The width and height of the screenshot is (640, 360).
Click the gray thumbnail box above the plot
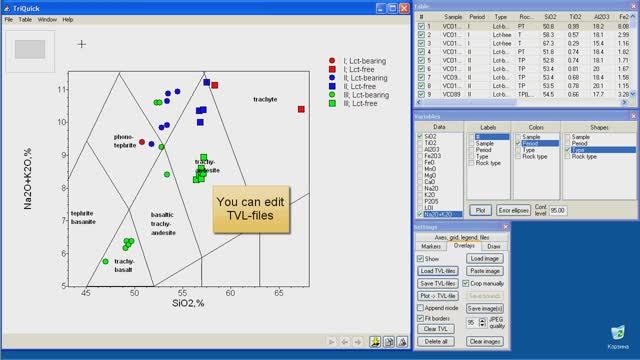(30, 49)
